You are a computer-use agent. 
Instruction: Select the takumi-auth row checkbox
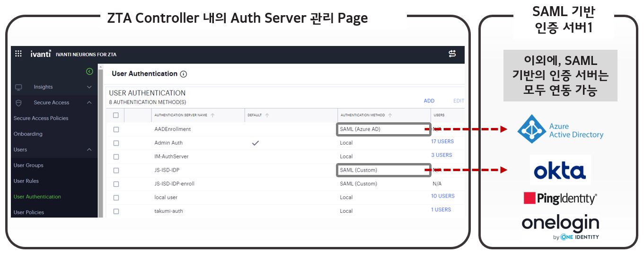(116, 211)
